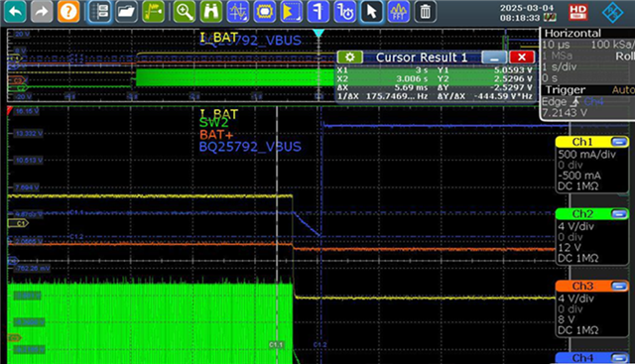This screenshot has width=635, height=364.
Task: Open the blue Ch4 channel label
Action: coord(582,358)
